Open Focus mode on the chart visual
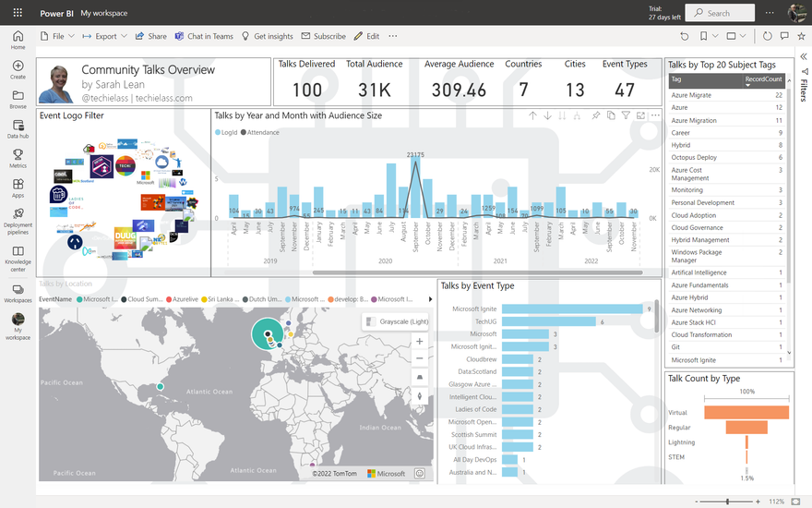This screenshot has height=508, width=812. point(641,115)
